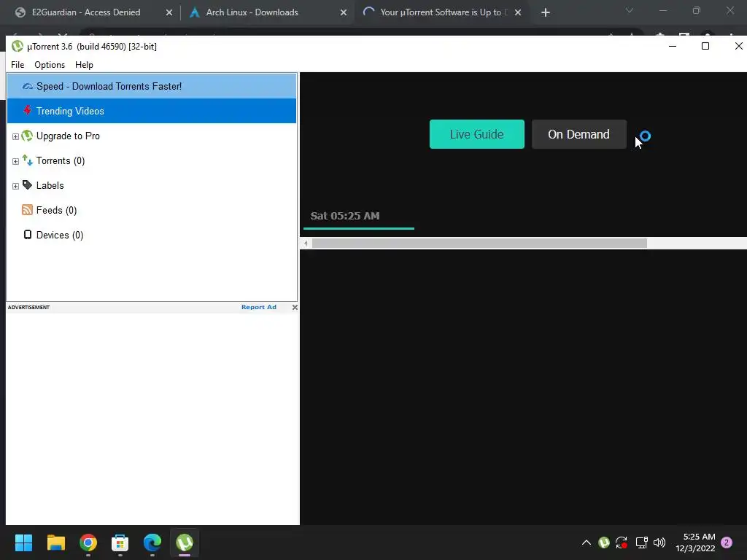Screen dimensions: 747x560
Task: Click the horizontal scrollbar thumb
Action: coord(479,244)
